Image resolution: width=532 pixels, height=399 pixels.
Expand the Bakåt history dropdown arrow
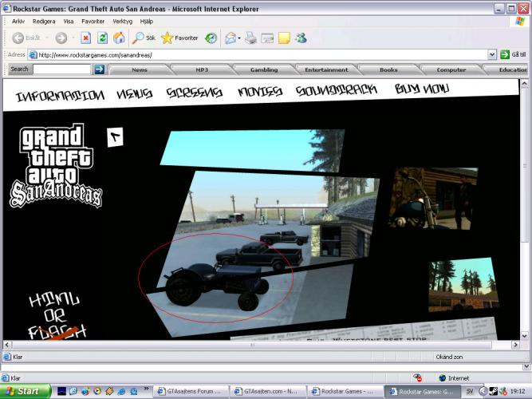pos(46,38)
